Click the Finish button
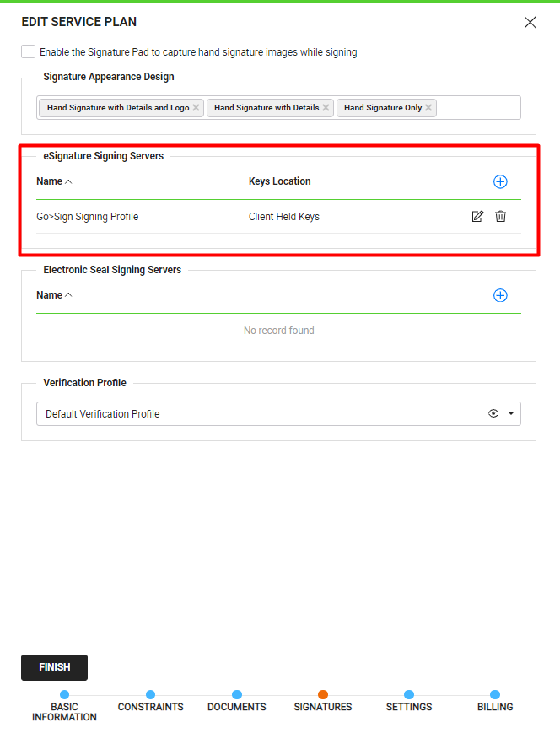 pyautogui.click(x=54, y=667)
